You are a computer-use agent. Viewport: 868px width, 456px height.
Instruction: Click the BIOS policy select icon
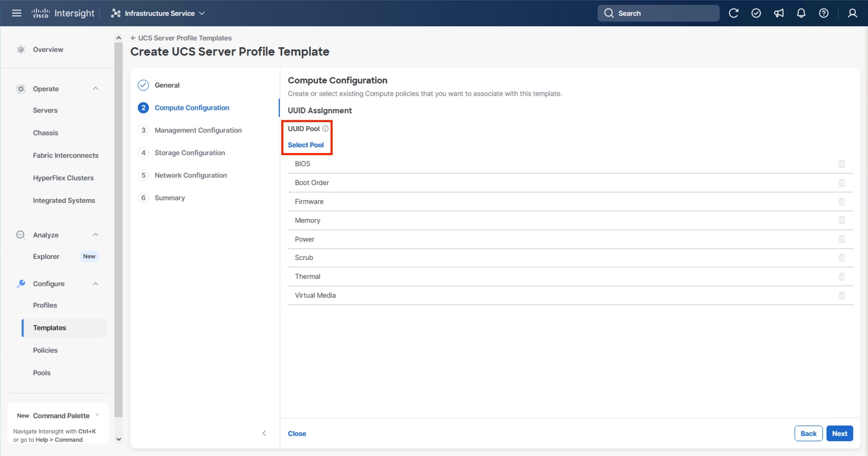pos(841,164)
